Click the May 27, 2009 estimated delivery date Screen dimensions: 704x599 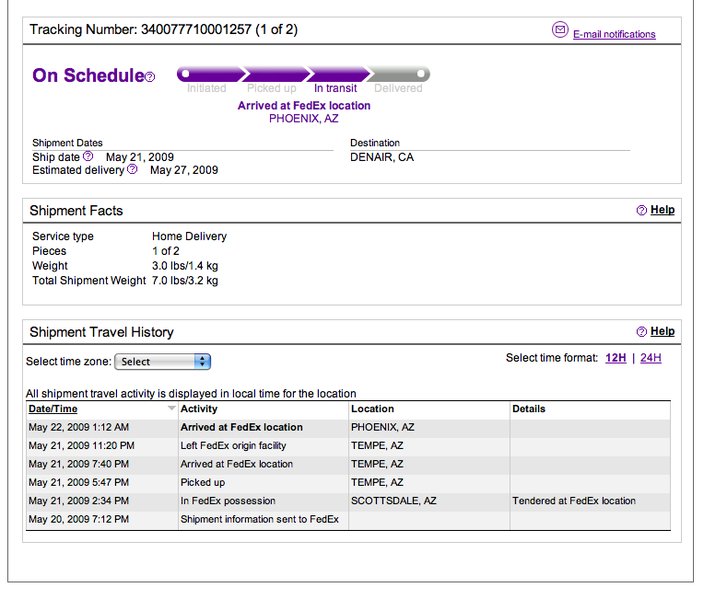[x=184, y=170]
